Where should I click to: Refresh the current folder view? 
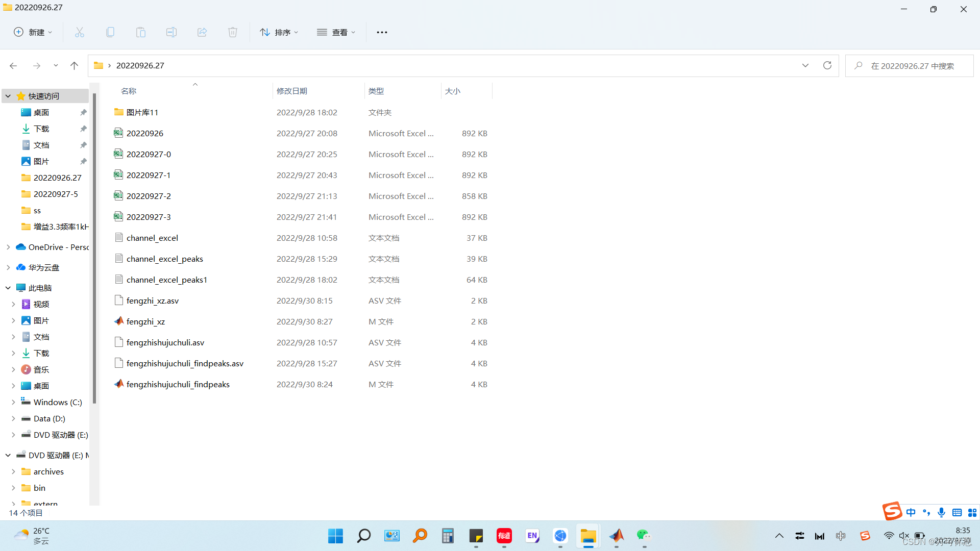click(x=827, y=65)
